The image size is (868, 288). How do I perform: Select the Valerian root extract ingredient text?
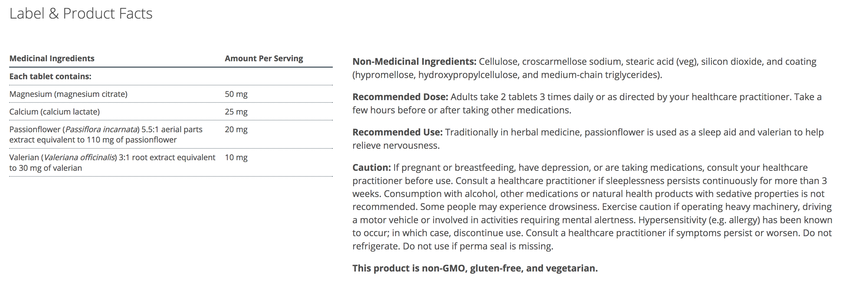(x=112, y=163)
